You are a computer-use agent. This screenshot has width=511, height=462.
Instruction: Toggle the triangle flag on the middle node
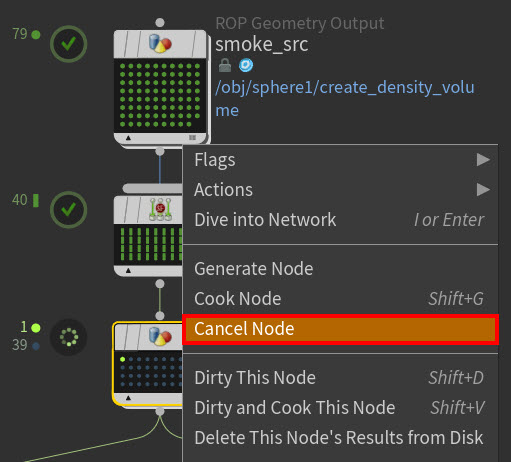(x=128, y=270)
